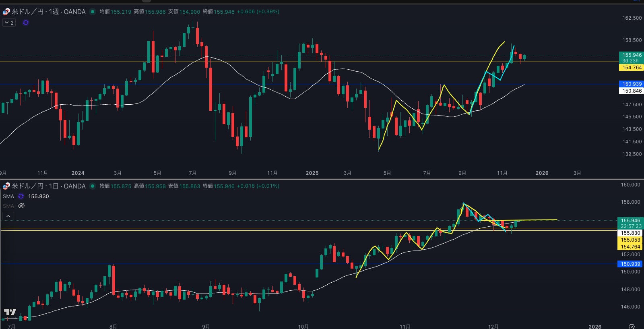Click the green market status dot on daily chart
This screenshot has width=644, height=329.
pos(93,186)
